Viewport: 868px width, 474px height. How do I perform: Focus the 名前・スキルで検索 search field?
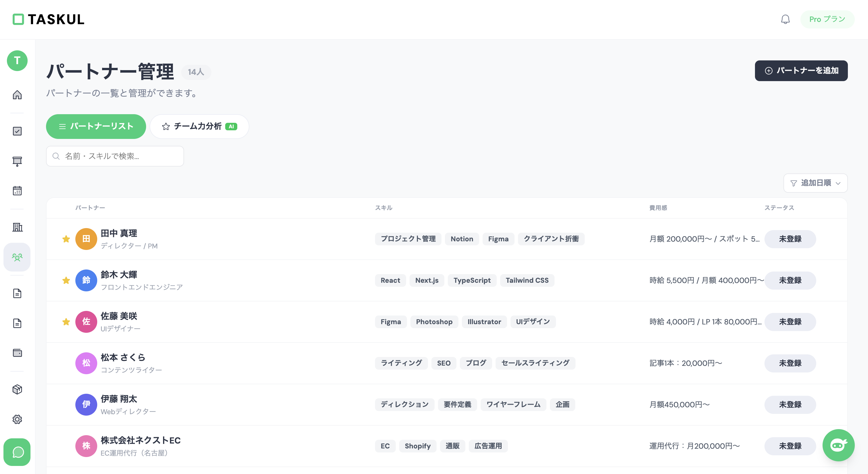point(115,156)
